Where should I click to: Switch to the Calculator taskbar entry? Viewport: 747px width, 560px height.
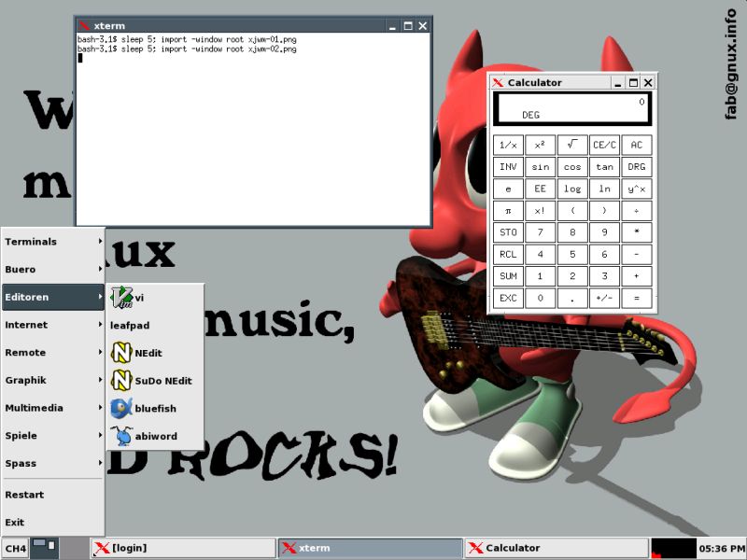tap(557, 548)
